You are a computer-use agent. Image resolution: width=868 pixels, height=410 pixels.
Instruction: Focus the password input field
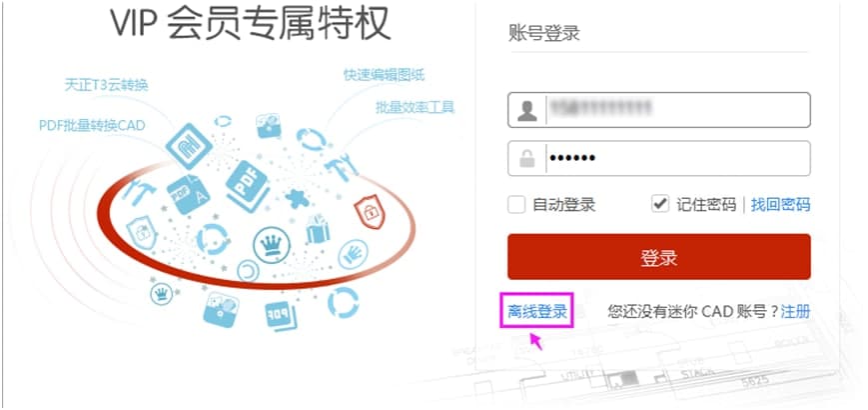click(x=659, y=158)
